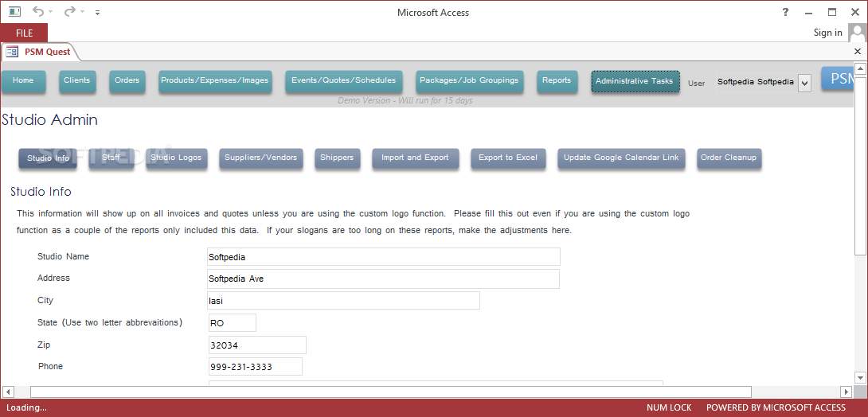The width and height of the screenshot is (868, 417).
Task: Click Update Google Calendar Link button
Action: [x=621, y=158]
